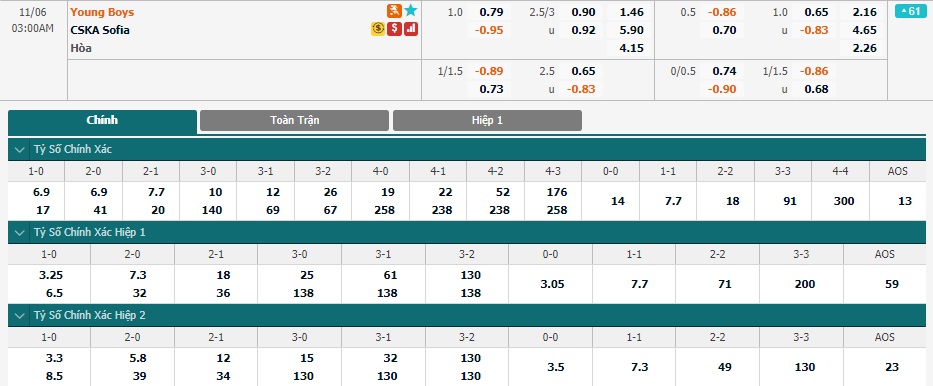Select the 0.79 handicap odds
The height and width of the screenshot is (386, 933).
[493, 12]
